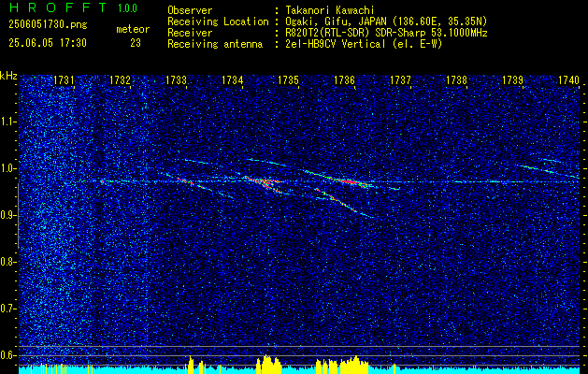Image resolution: width=588 pixels, height=374 pixels.
Task: Click the 2el-HB9CV Vertical antenna text
Action: click(365, 44)
